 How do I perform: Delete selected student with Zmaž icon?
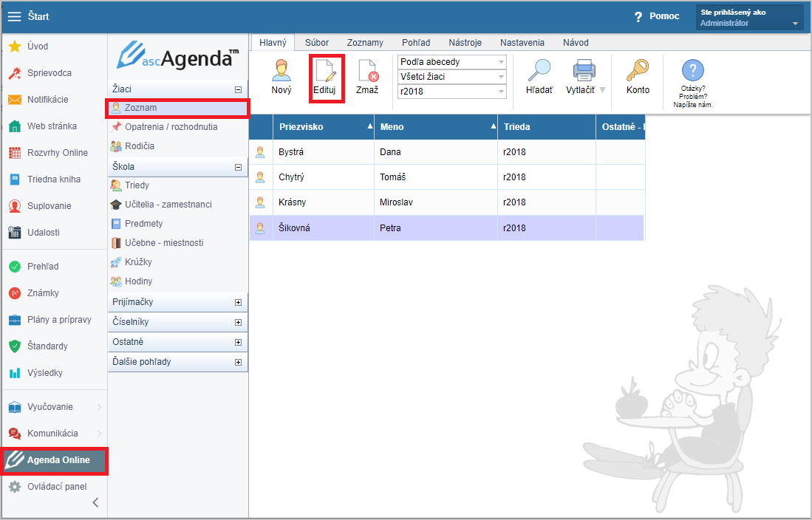[368, 70]
